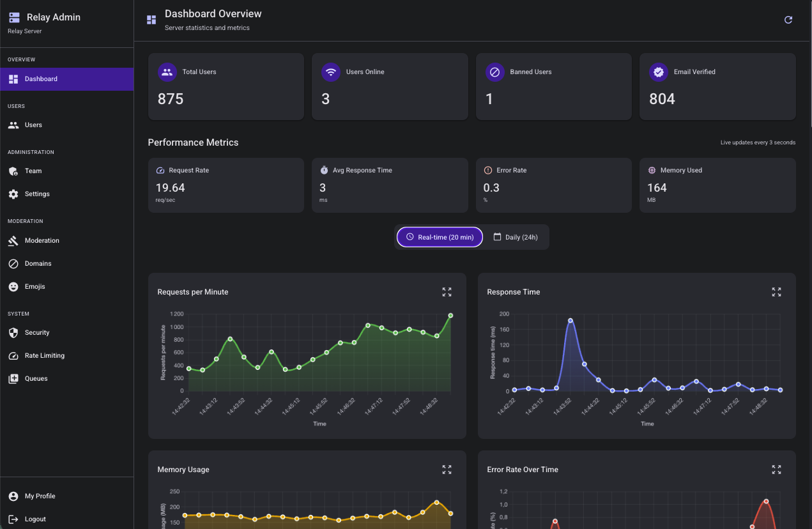The width and height of the screenshot is (812, 529).
Task: Click the last Requests per Minute data point
Action: tap(450, 315)
